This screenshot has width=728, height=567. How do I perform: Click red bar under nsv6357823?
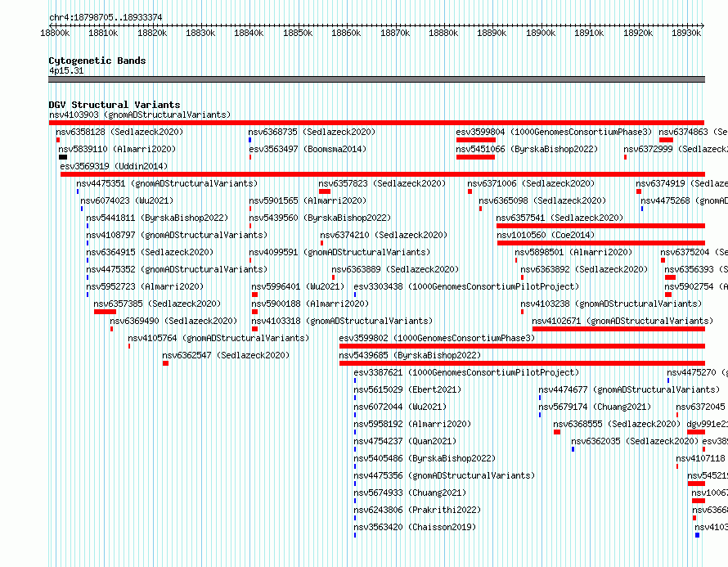tap(325, 191)
